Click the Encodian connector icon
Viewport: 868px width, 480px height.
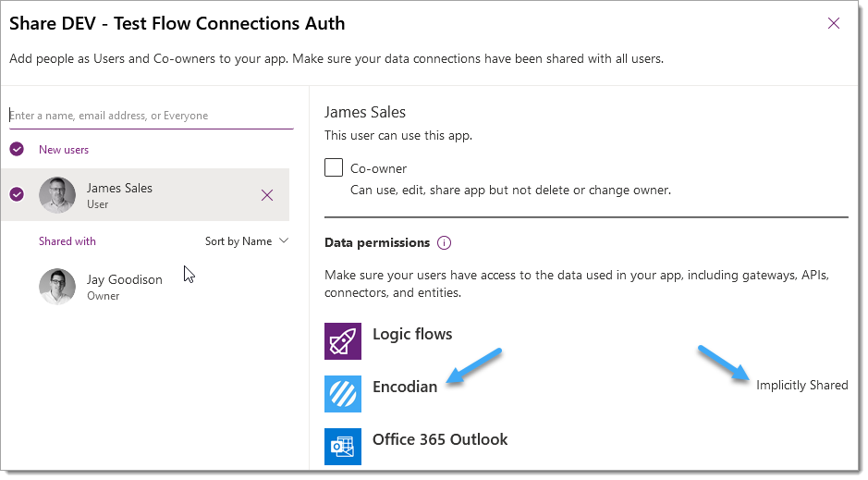(343, 394)
